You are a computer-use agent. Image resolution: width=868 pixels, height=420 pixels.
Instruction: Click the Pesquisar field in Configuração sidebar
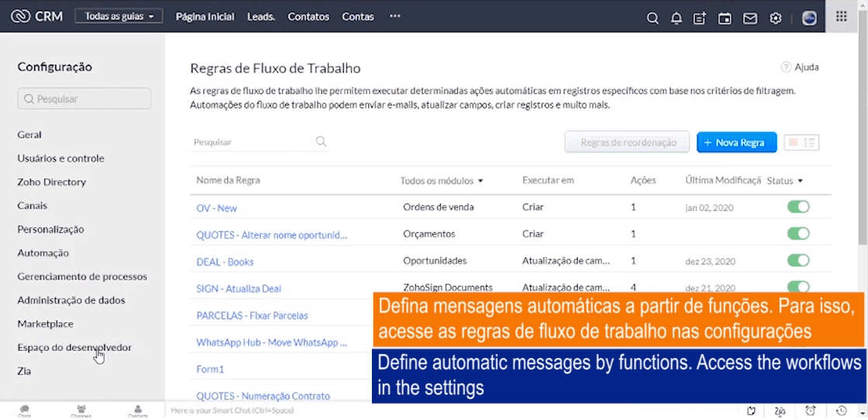[x=85, y=99]
